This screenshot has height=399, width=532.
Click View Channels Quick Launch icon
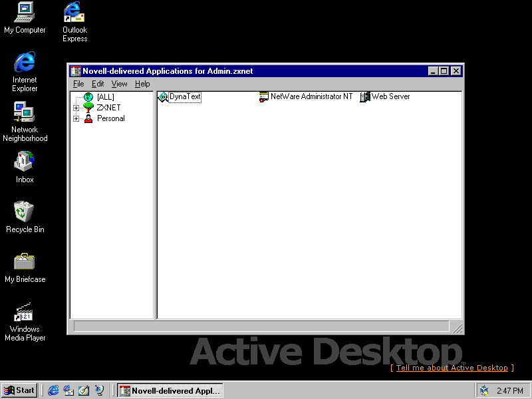[x=99, y=390]
